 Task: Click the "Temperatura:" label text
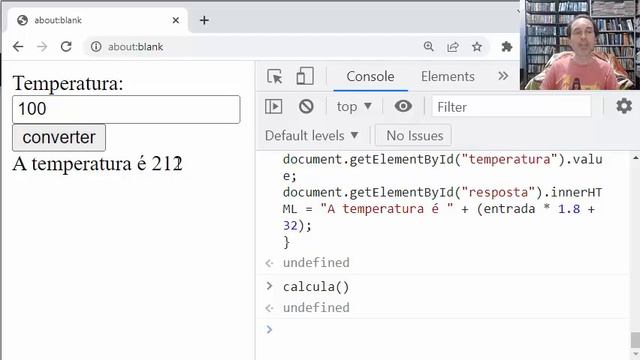(68, 84)
